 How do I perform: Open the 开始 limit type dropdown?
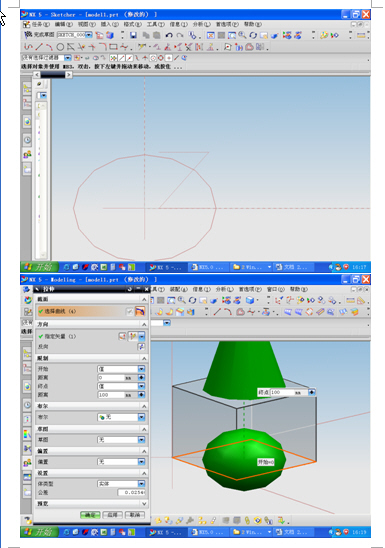click(141, 369)
